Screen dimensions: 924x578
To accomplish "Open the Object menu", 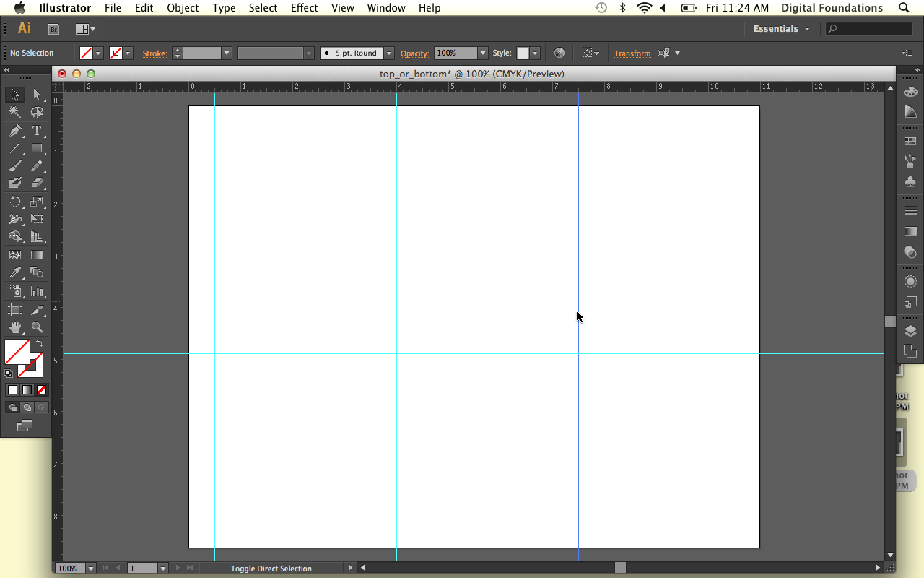I will (183, 8).
